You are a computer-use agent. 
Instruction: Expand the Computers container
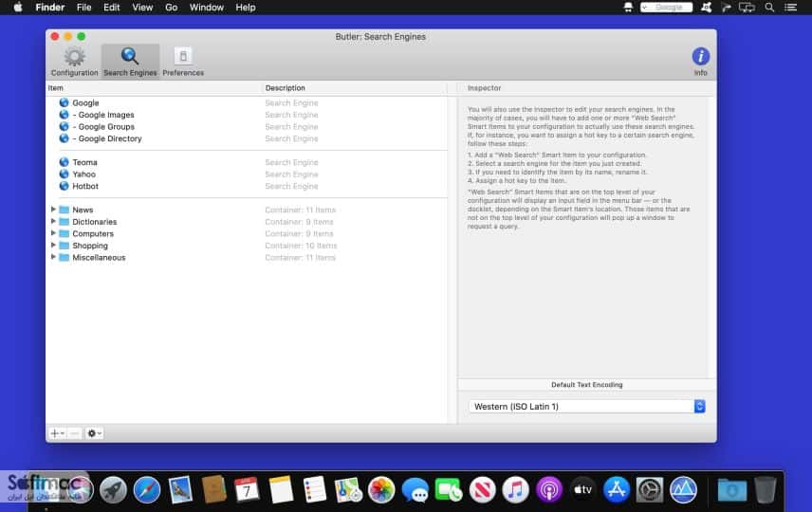point(53,233)
